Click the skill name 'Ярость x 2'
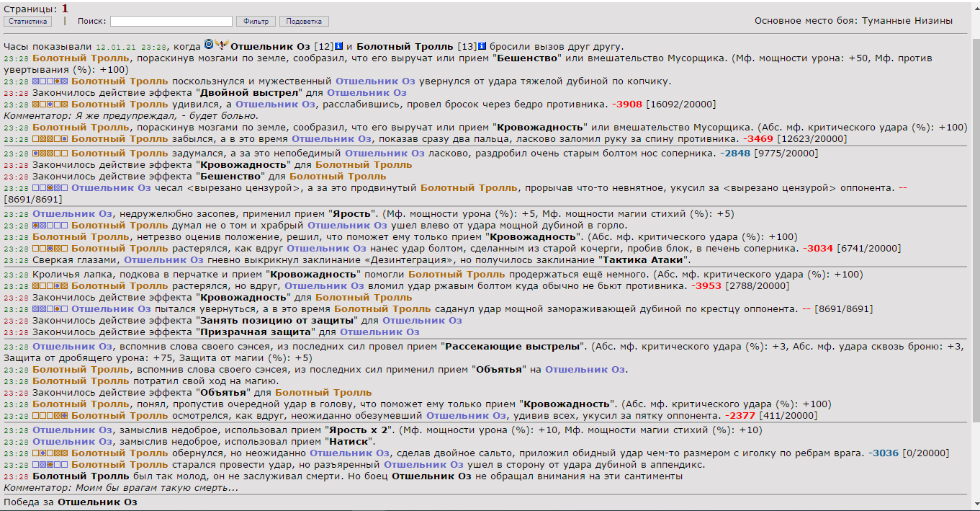 (x=359, y=430)
